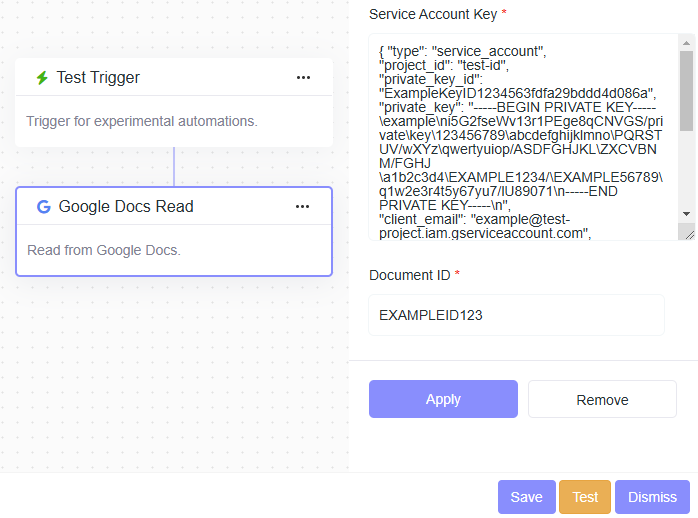Screen dimensions: 698x518
Task: Click the connector line between the nodes
Action: click(x=174, y=167)
